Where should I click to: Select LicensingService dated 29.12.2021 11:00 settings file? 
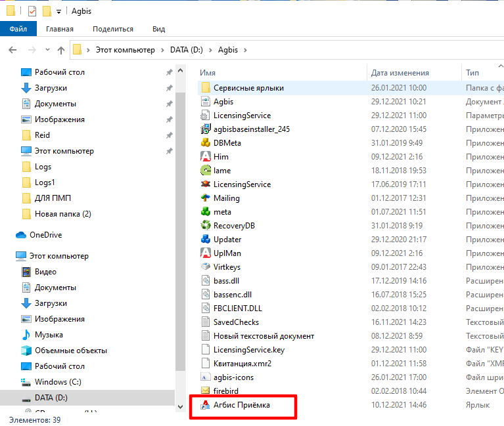pyautogui.click(x=242, y=116)
